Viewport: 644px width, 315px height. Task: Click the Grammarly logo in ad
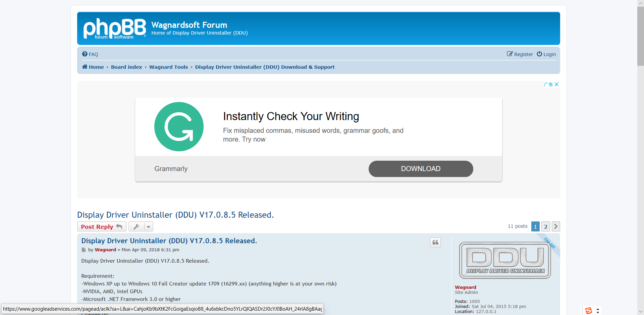tap(179, 127)
